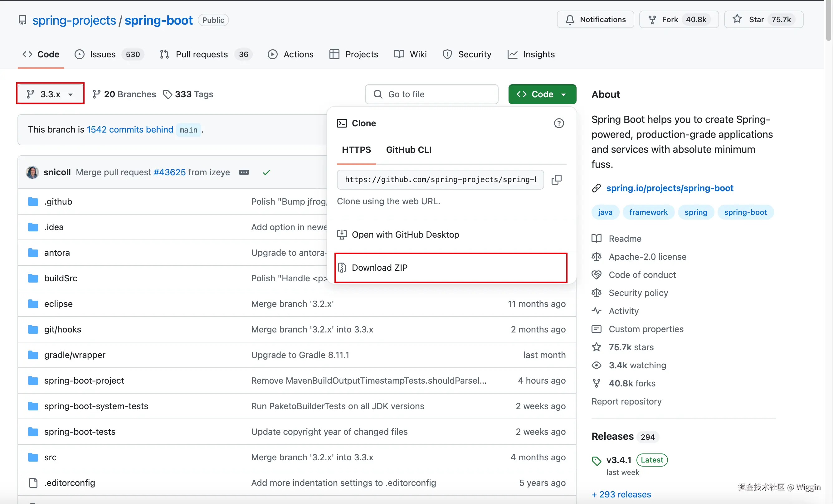
Task: Click the Notifications bell button
Action: click(595, 20)
